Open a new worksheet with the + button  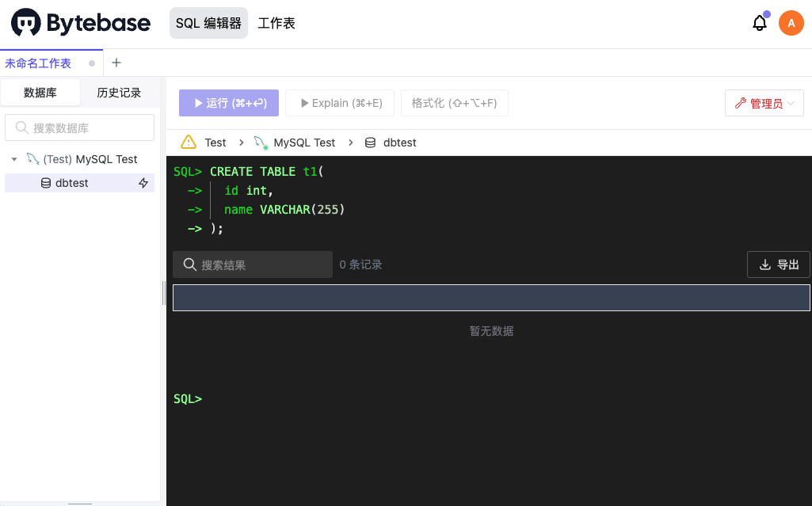pyautogui.click(x=116, y=62)
